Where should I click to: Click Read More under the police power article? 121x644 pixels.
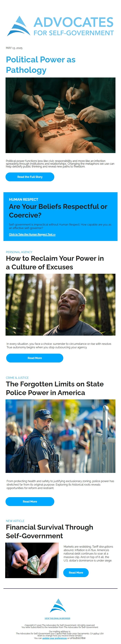30,502
